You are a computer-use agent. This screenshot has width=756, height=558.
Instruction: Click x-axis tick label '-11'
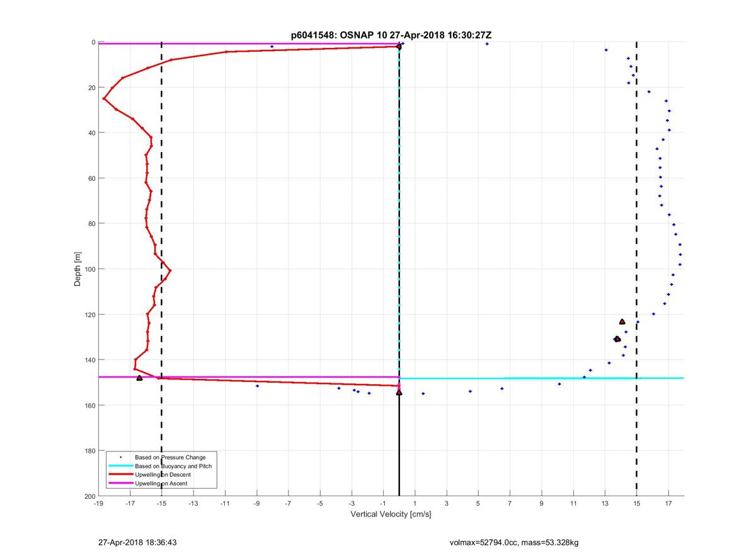click(x=225, y=503)
